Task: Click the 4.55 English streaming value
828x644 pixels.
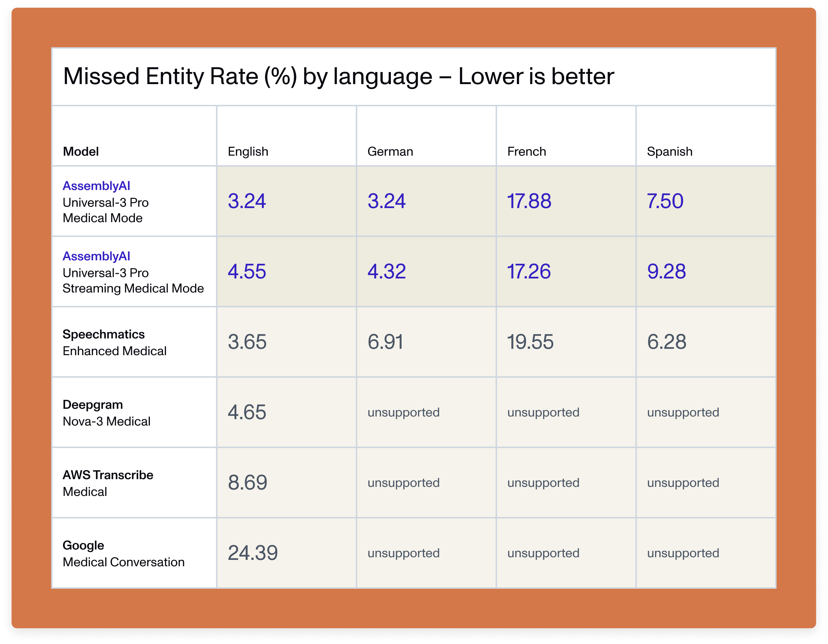Action: click(247, 271)
